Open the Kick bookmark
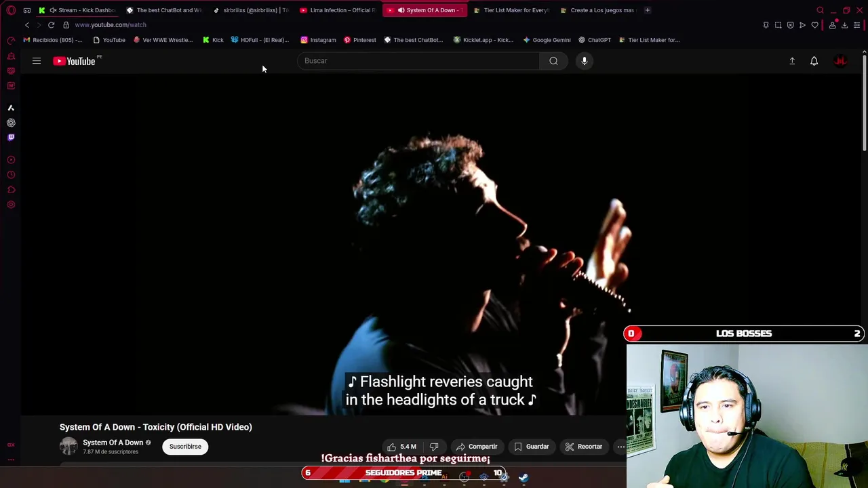Image resolution: width=868 pixels, height=488 pixels. pyautogui.click(x=213, y=40)
